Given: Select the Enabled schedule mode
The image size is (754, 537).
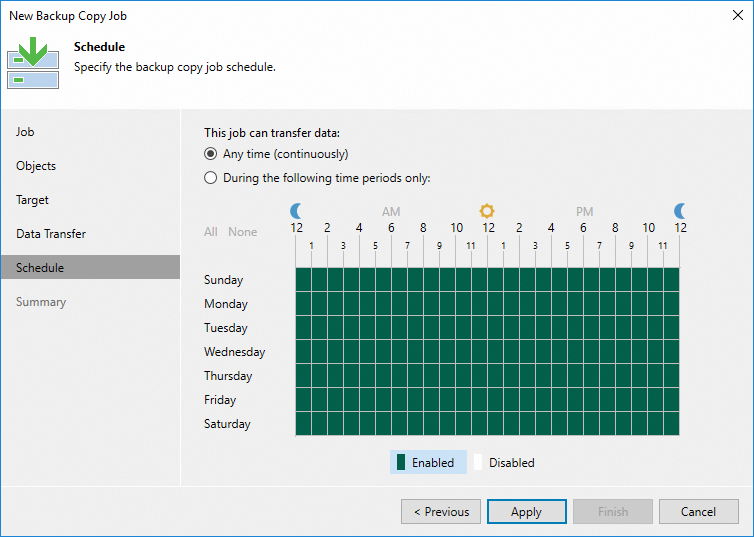Looking at the screenshot, I should pos(425,463).
